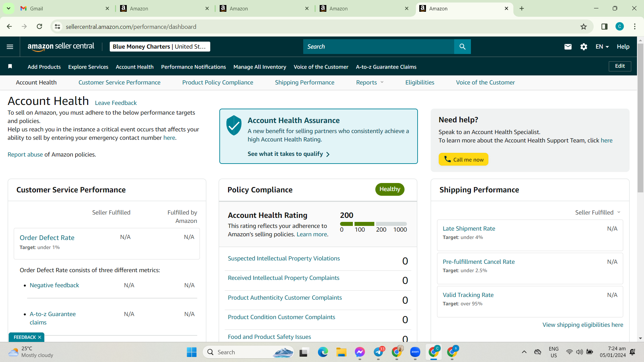Click View shipping eligibilities here link
644x362 pixels.
pyautogui.click(x=583, y=325)
